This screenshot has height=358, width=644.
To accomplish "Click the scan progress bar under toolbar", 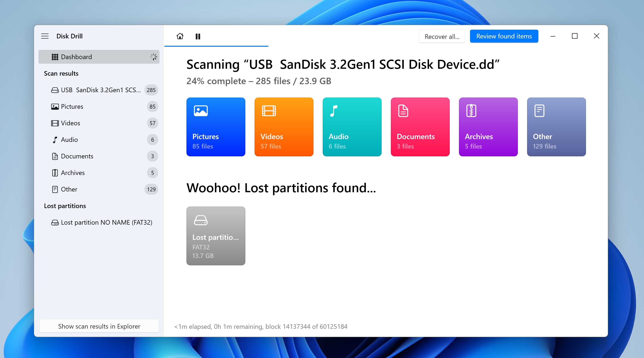I will tap(216, 46).
